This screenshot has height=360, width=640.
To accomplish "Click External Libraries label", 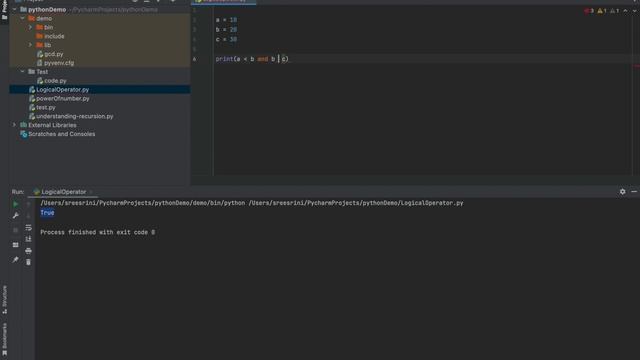I will tap(52, 125).
